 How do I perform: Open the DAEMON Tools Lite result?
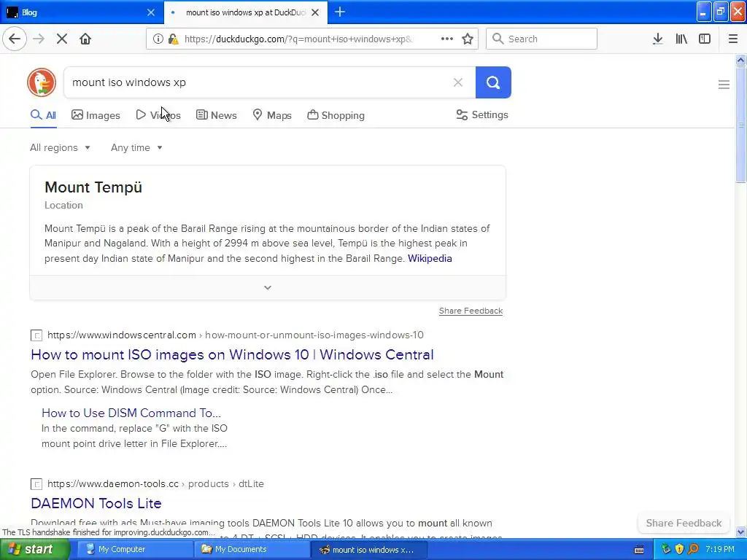tap(96, 503)
